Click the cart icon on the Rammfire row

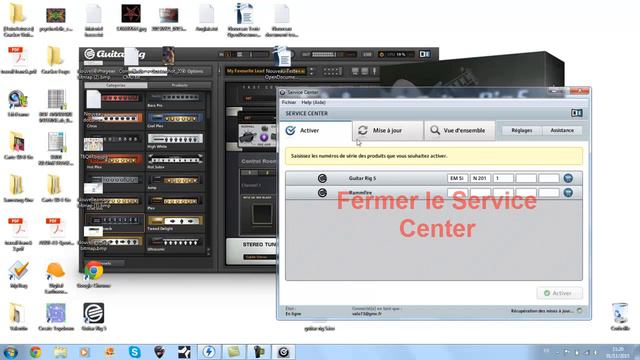568,193
